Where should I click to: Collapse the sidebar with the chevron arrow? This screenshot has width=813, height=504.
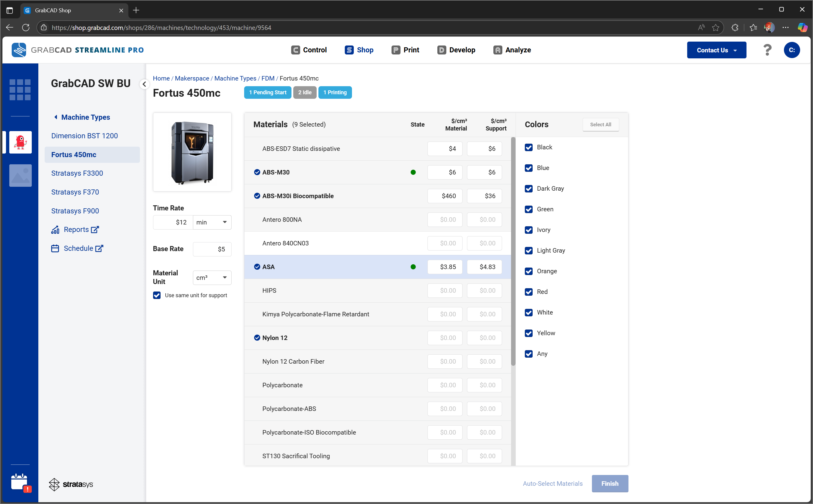[144, 84]
